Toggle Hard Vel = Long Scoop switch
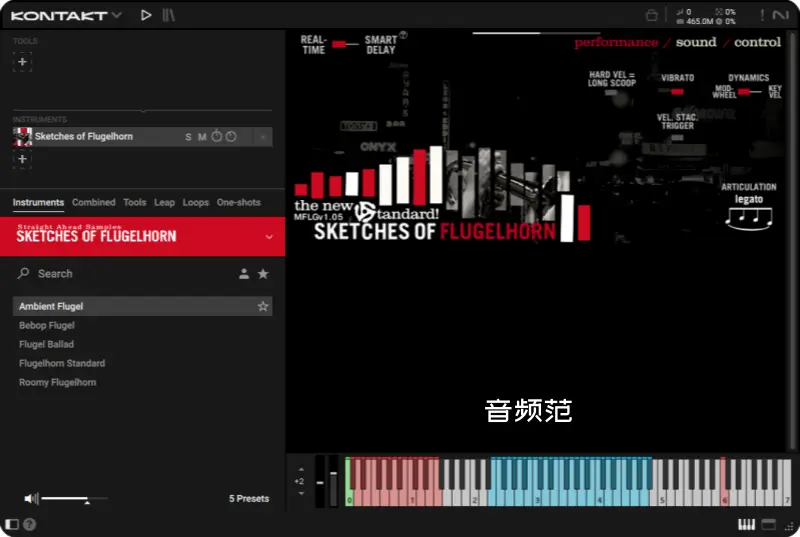This screenshot has width=800, height=537. tap(612, 93)
